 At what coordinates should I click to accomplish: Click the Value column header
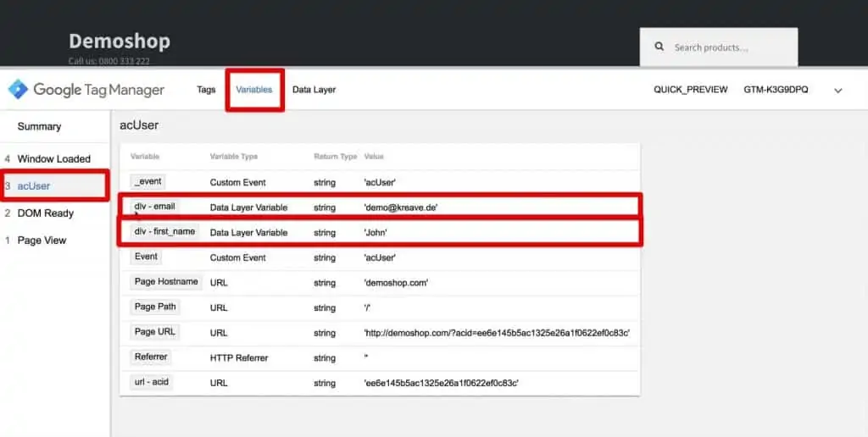[x=374, y=157]
